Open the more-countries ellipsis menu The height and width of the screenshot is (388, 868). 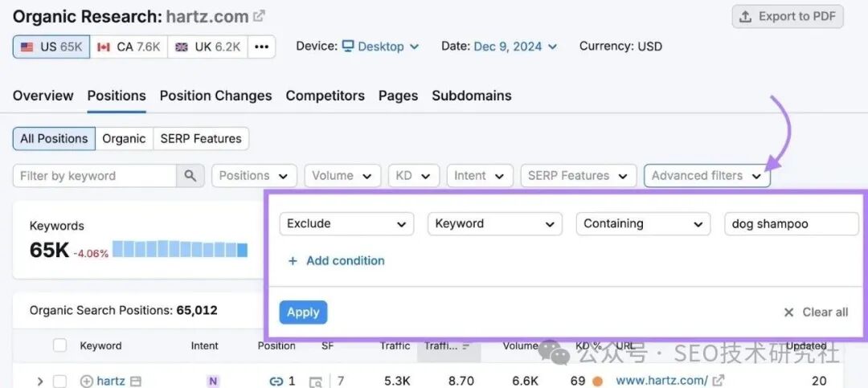[261, 47]
